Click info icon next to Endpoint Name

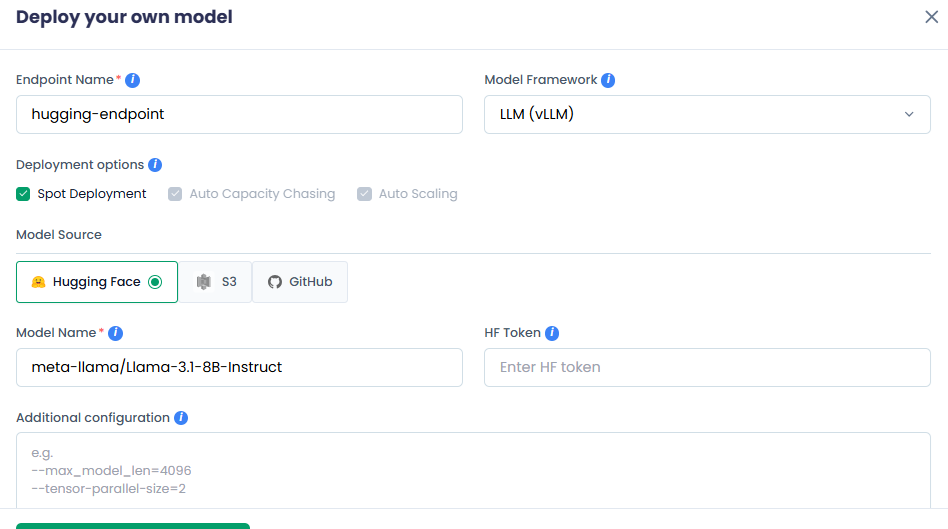point(133,80)
